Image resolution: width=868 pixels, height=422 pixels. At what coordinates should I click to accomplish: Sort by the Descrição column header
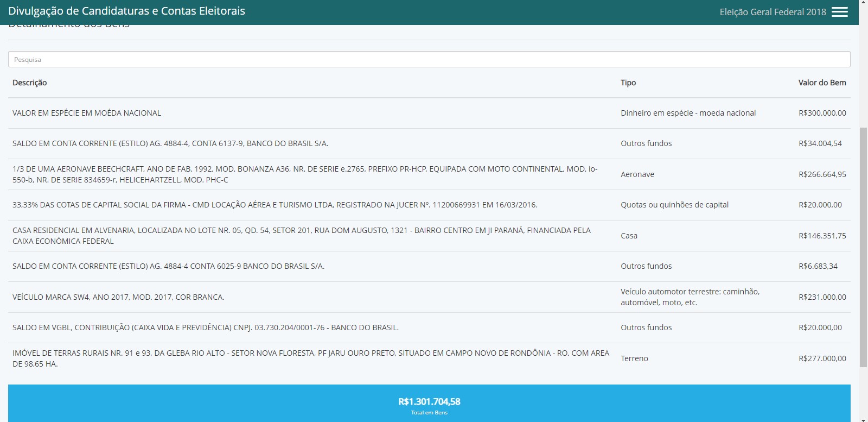click(30, 83)
